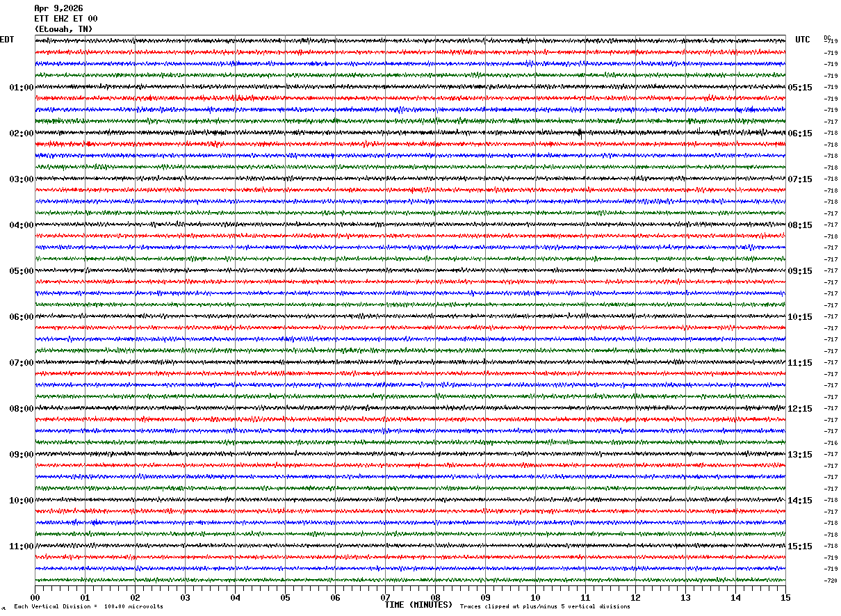The height and width of the screenshot is (616, 841).
Task: Select the 08:00 EDT time label
Action: tap(22, 409)
